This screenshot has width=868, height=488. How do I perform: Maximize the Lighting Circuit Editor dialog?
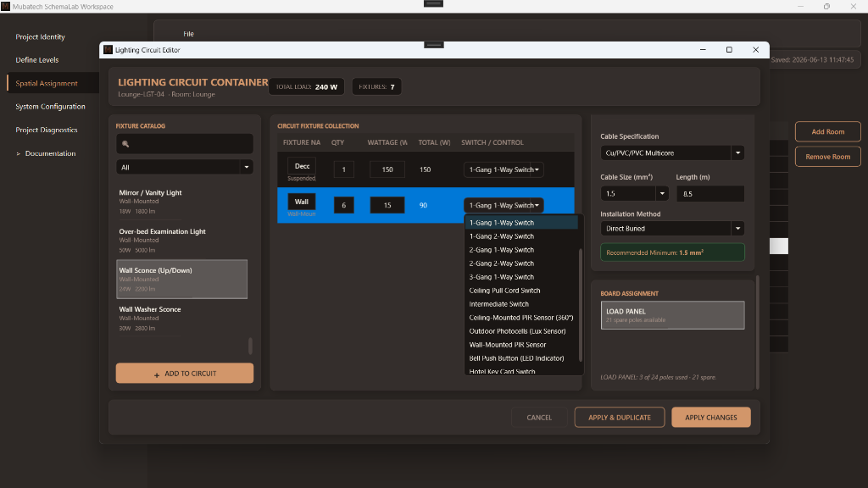pyautogui.click(x=729, y=50)
